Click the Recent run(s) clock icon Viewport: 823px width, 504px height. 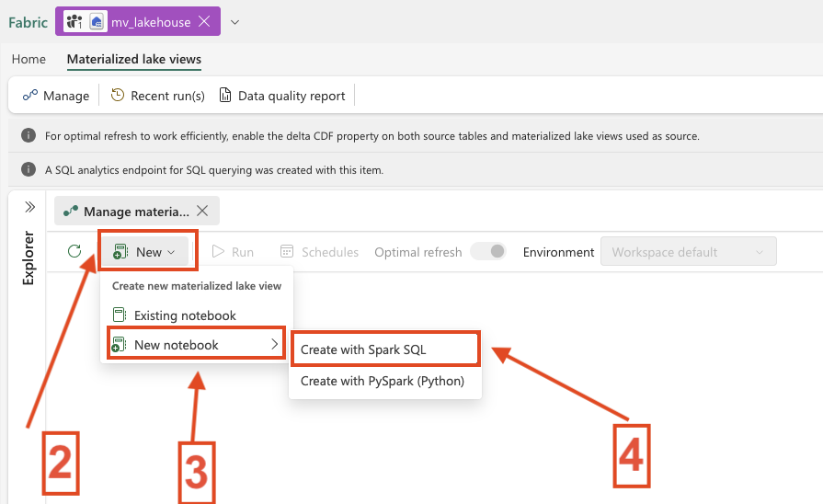118,96
